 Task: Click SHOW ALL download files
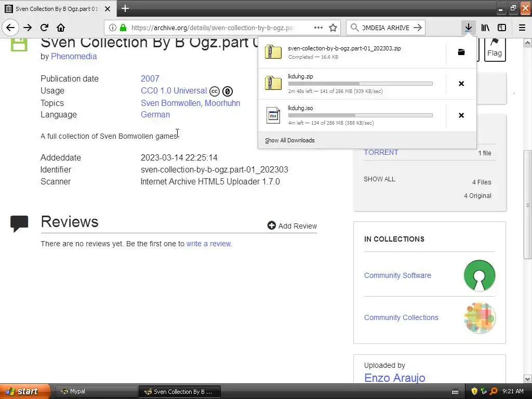click(379, 179)
